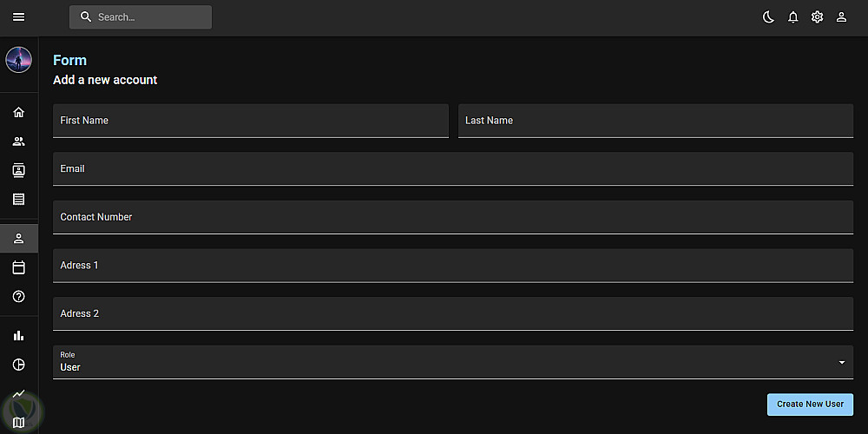
Task: Open Bar Chart sidebar icon
Action: pos(19,335)
